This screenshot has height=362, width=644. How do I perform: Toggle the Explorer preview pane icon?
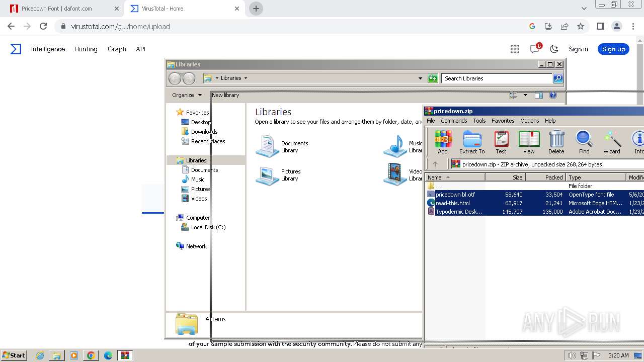(x=539, y=95)
